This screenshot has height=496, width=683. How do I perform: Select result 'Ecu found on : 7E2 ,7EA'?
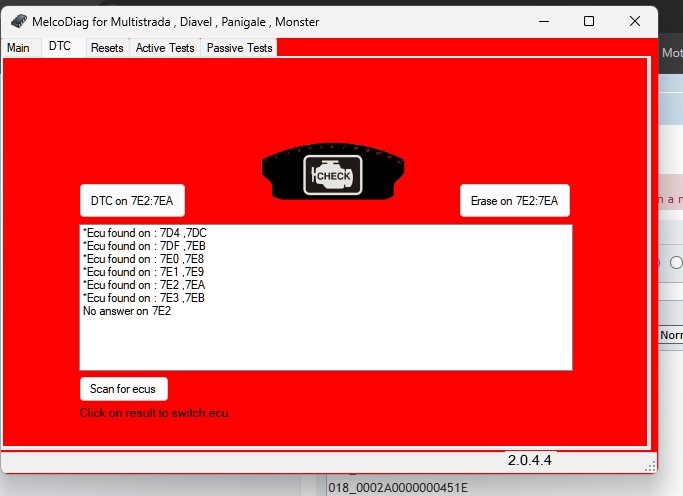click(x=144, y=285)
